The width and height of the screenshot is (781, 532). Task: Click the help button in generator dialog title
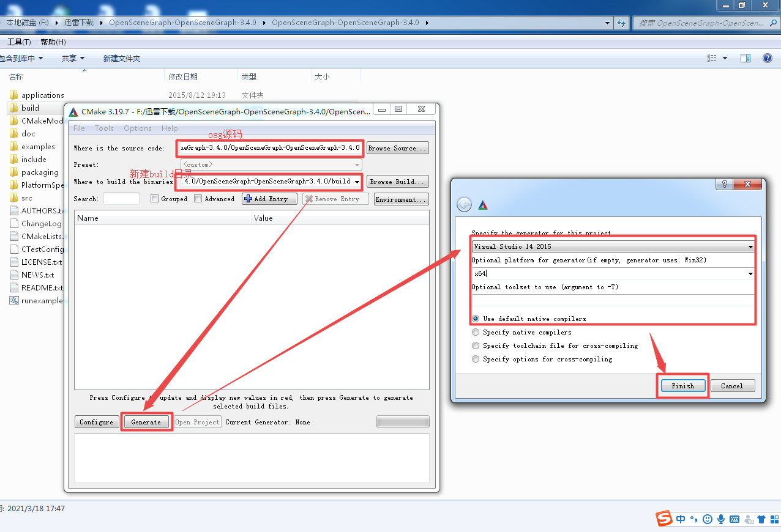(x=725, y=184)
